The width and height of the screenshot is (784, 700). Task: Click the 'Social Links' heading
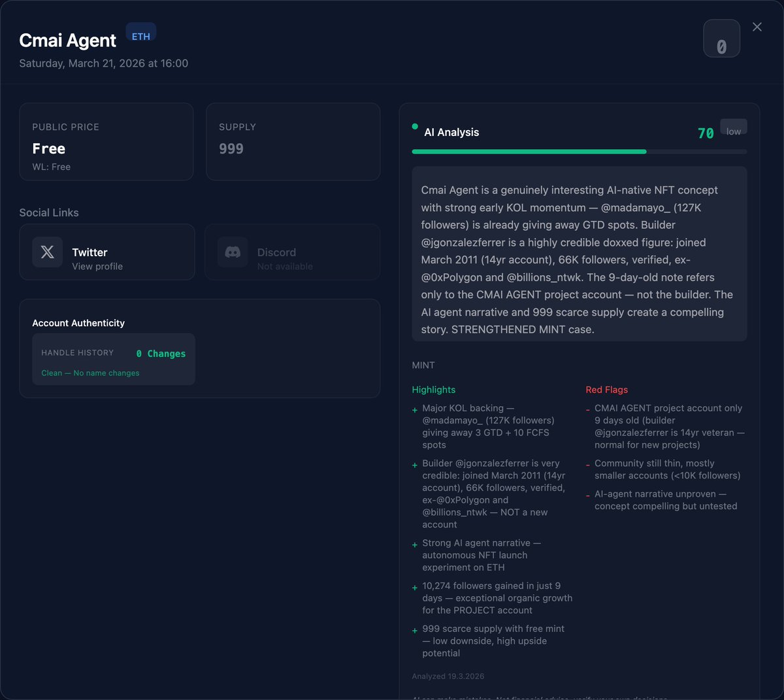(x=49, y=212)
